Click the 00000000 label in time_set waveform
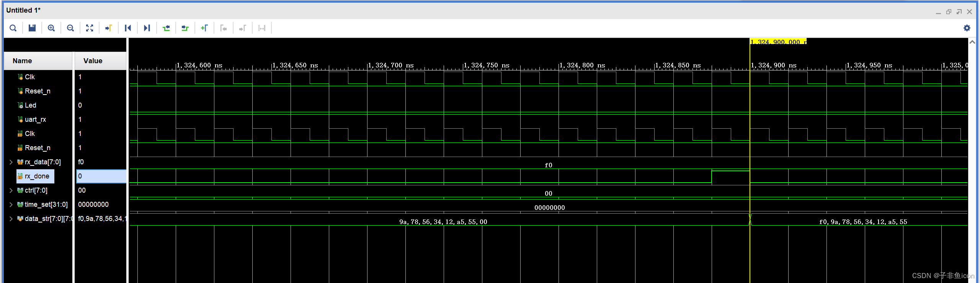The height and width of the screenshot is (283, 980). click(x=549, y=208)
